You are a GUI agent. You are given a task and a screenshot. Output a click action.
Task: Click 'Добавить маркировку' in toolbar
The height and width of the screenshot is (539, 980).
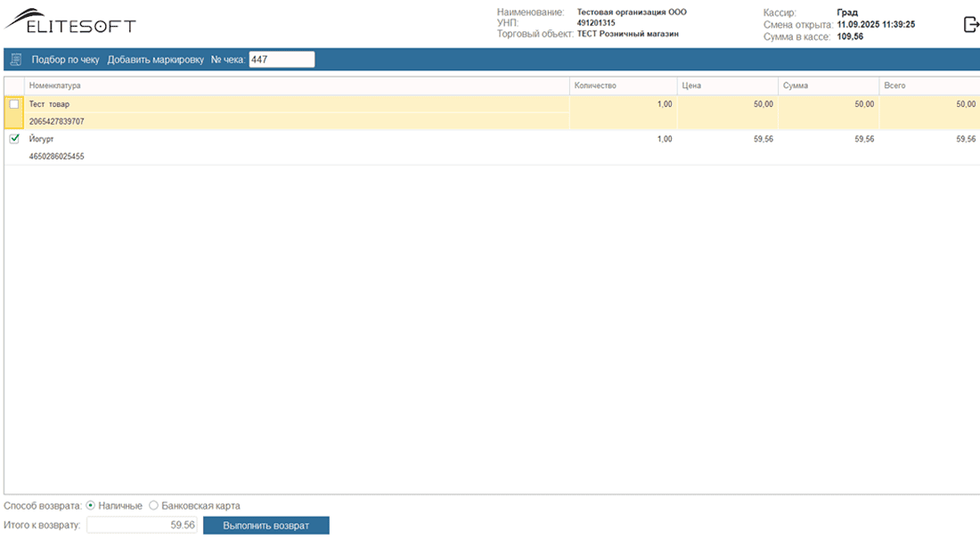(155, 60)
